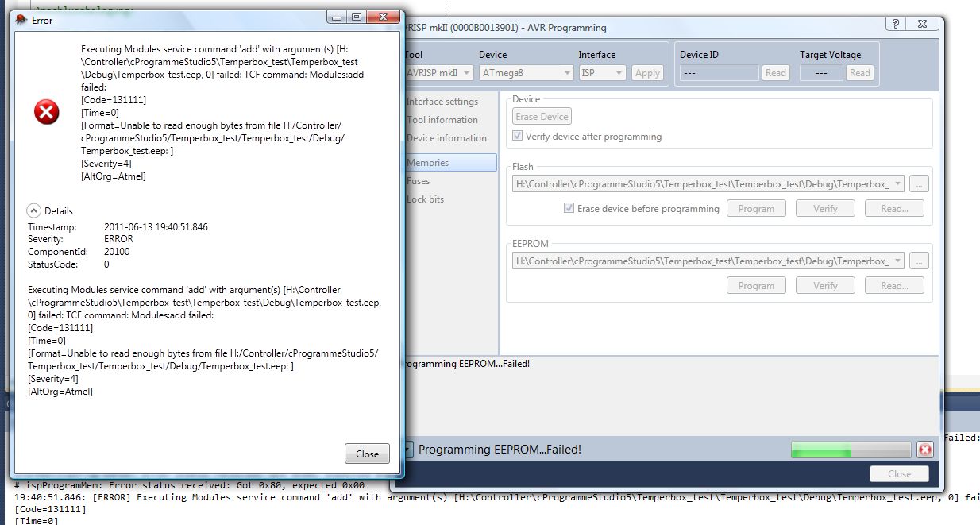Image resolution: width=980 pixels, height=525 pixels.
Task: Collapse the Details section
Action: point(34,210)
